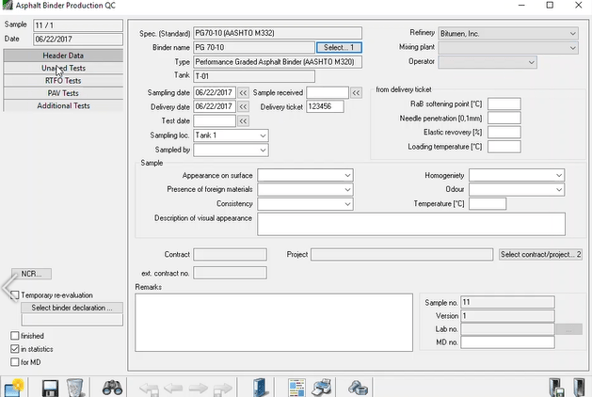
Task: Click the Remarks text area
Action: click(274, 323)
